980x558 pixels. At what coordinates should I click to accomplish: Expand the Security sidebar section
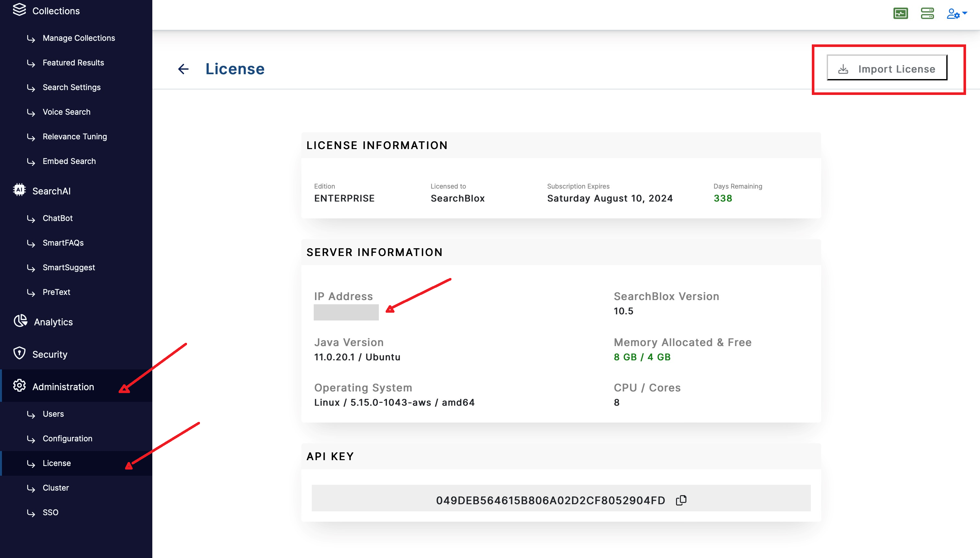click(x=50, y=355)
